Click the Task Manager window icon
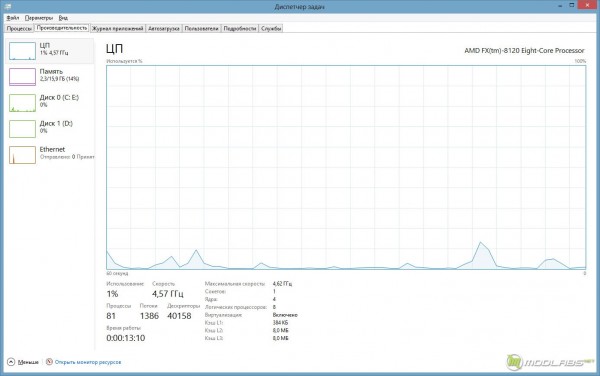This screenshot has height=376, width=600. coord(7,7)
